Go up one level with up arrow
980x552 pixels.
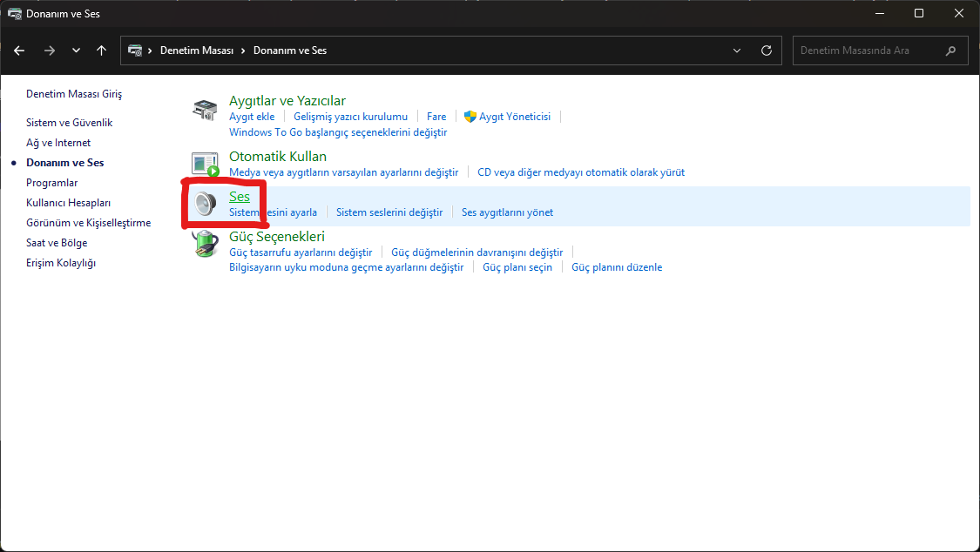pos(101,50)
